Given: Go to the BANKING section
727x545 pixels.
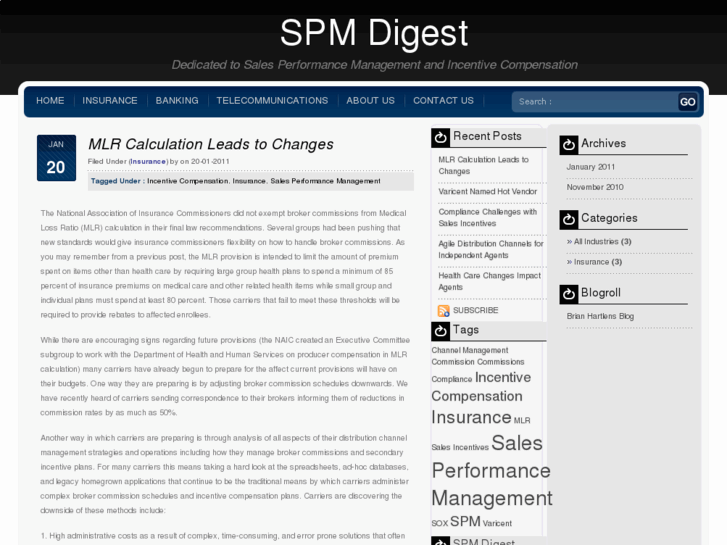Looking at the screenshot, I should pyautogui.click(x=177, y=101).
